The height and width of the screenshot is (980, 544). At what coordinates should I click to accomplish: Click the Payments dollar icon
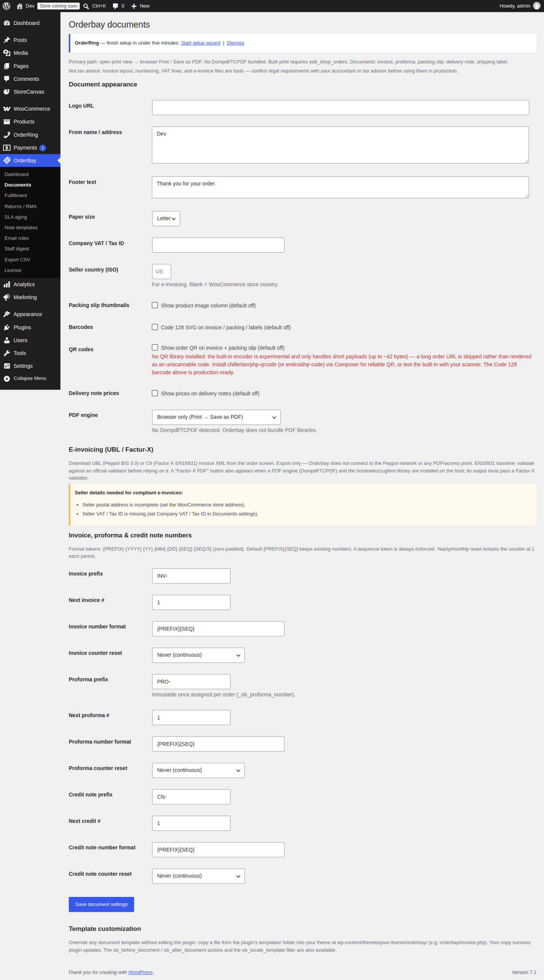click(x=7, y=148)
